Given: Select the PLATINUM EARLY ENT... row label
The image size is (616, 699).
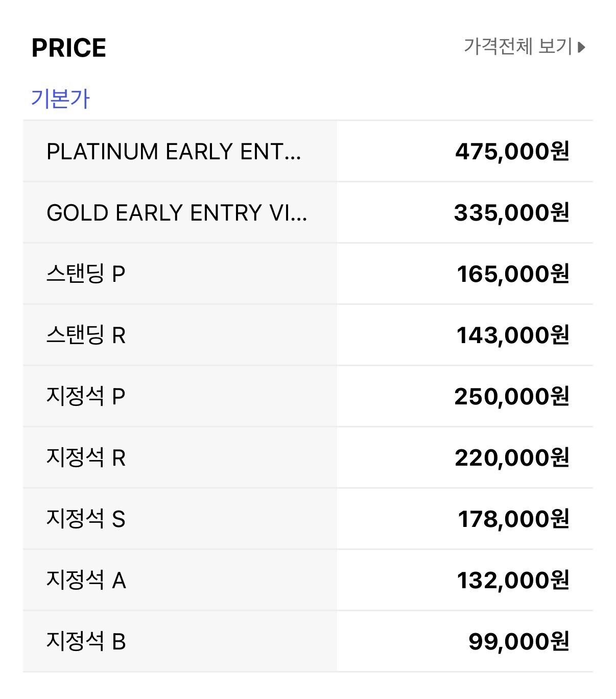Looking at the screenshot, I should point(174,152).
